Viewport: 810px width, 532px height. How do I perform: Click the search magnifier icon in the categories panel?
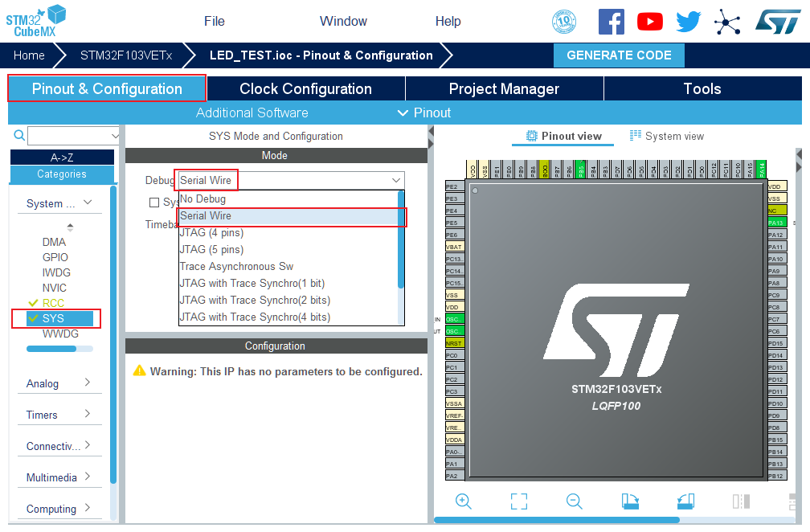coord(19,135)
